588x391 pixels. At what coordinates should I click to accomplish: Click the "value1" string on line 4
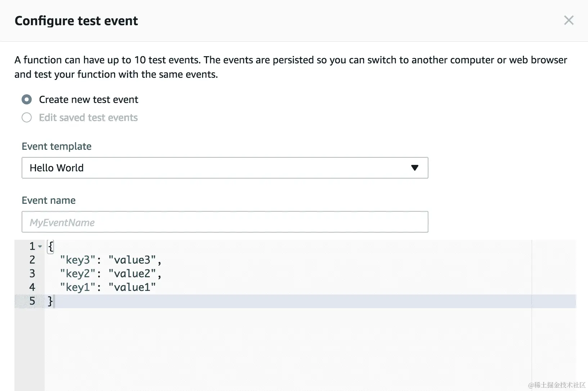[132, 287]
